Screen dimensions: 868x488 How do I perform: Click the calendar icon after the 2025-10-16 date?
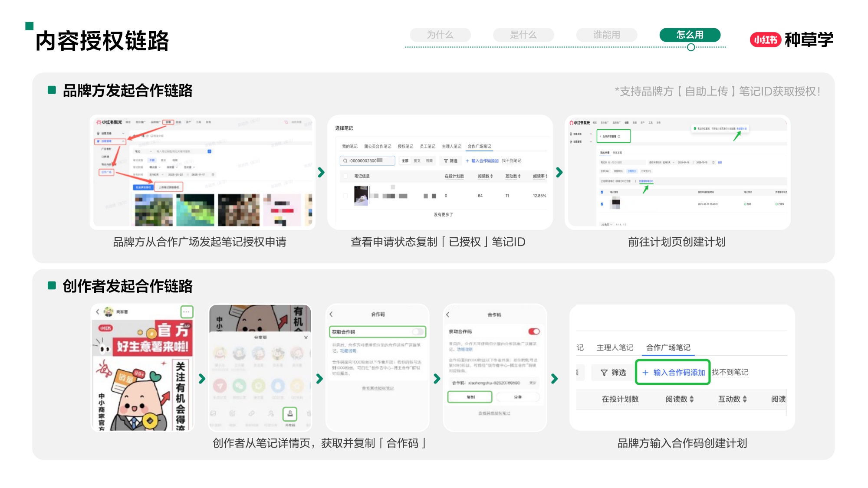click(713, 162)
